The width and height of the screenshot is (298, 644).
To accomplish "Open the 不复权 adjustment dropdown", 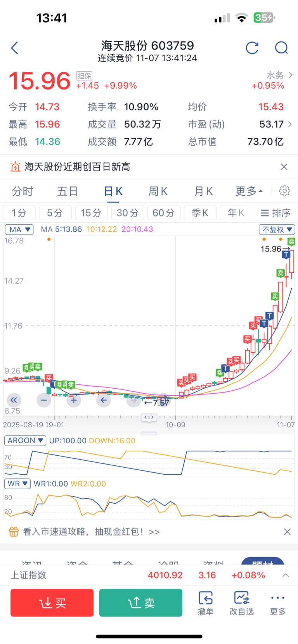I will (277, 229).
